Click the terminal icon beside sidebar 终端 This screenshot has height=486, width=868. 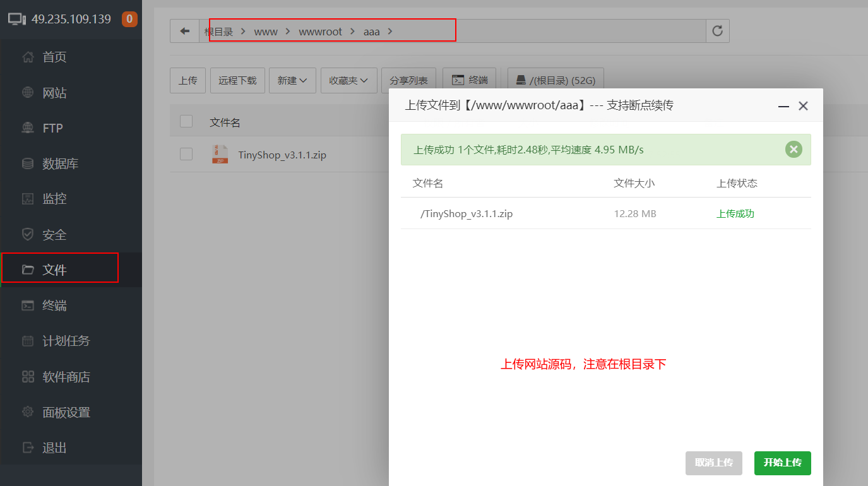pyautogui.click(x=28, y=305)
